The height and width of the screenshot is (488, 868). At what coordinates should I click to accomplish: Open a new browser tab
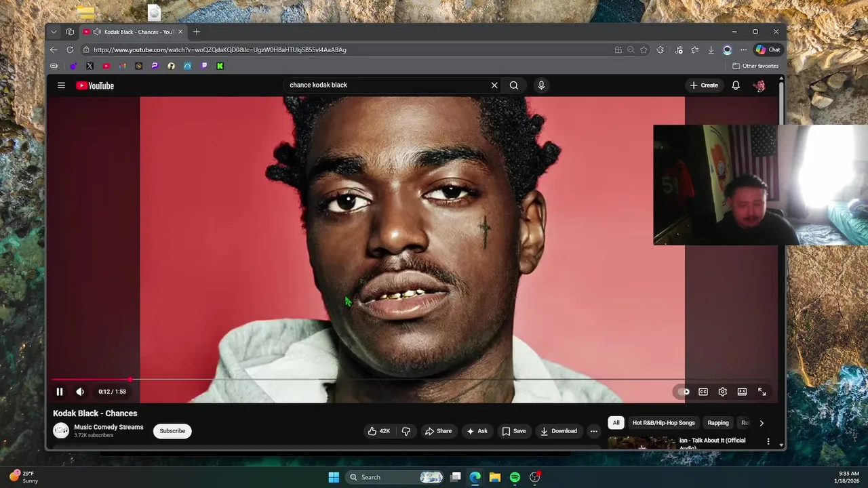pyautogui.click(x=197, y=32)
